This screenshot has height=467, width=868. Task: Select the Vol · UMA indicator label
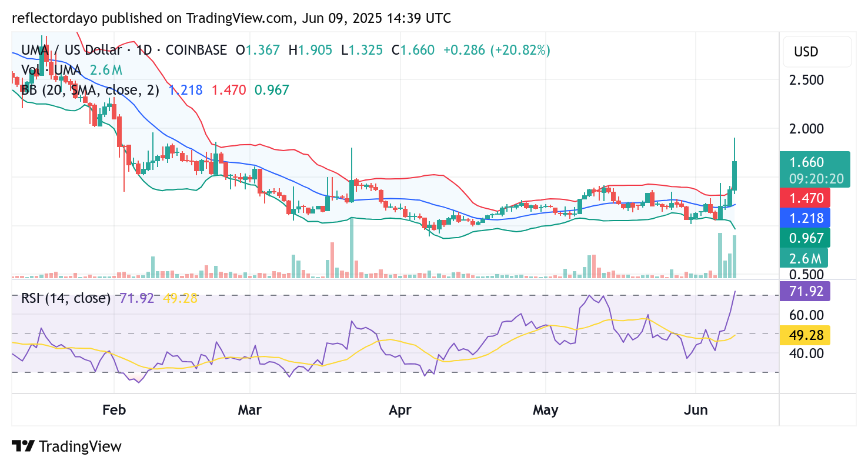pyautogui.click(x=51, y=70)
